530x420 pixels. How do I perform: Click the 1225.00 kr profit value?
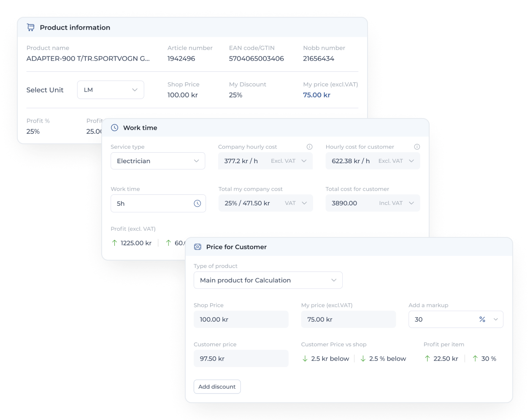point(136,243)
